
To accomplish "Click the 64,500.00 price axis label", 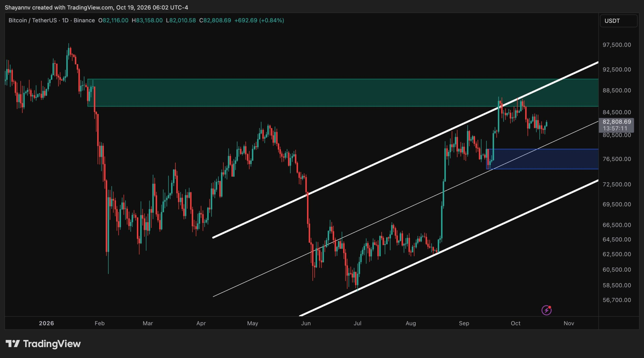I will coord(617,239).
